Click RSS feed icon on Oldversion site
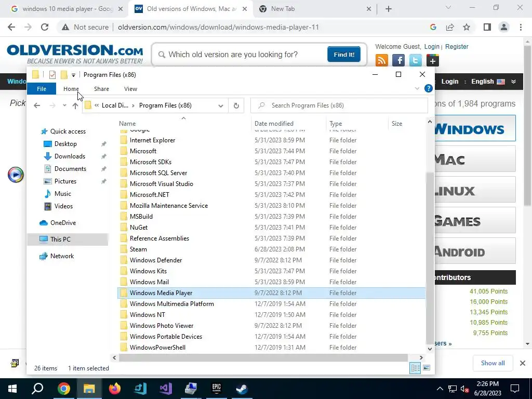 coord(382,60)
